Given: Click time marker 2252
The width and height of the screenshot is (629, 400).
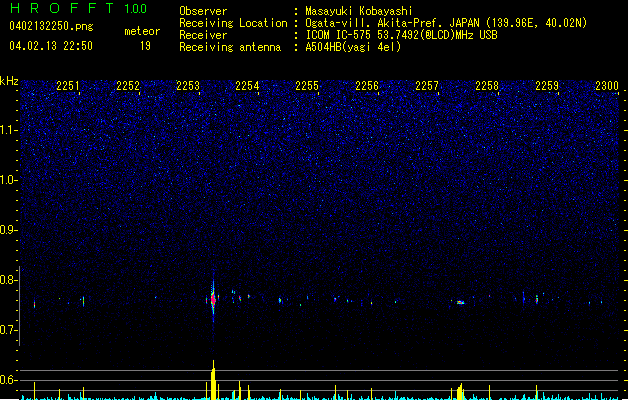Looking at the screenshot, I should (128, 86).
